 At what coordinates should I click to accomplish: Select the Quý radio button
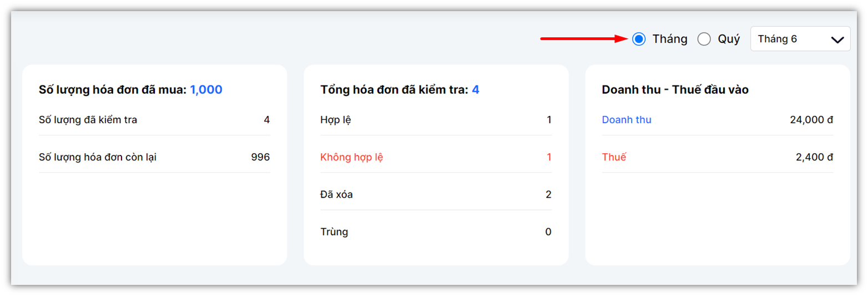tap(704, 39)
